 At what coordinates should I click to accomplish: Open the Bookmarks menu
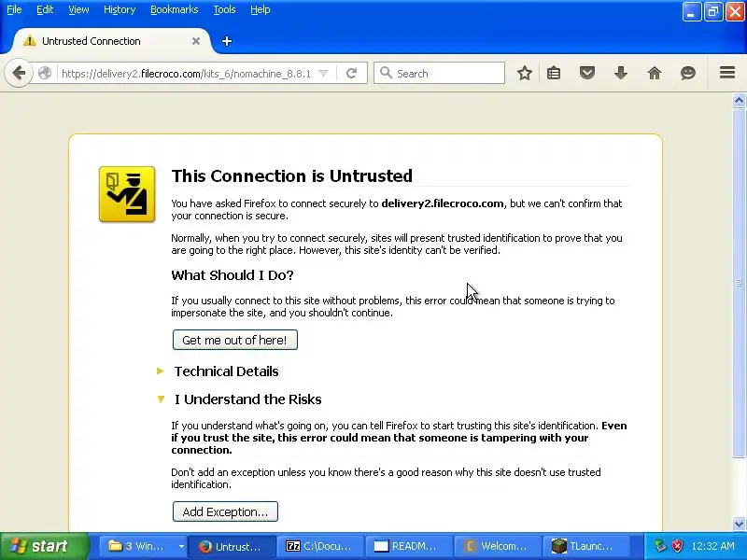[x=175, y=9]
